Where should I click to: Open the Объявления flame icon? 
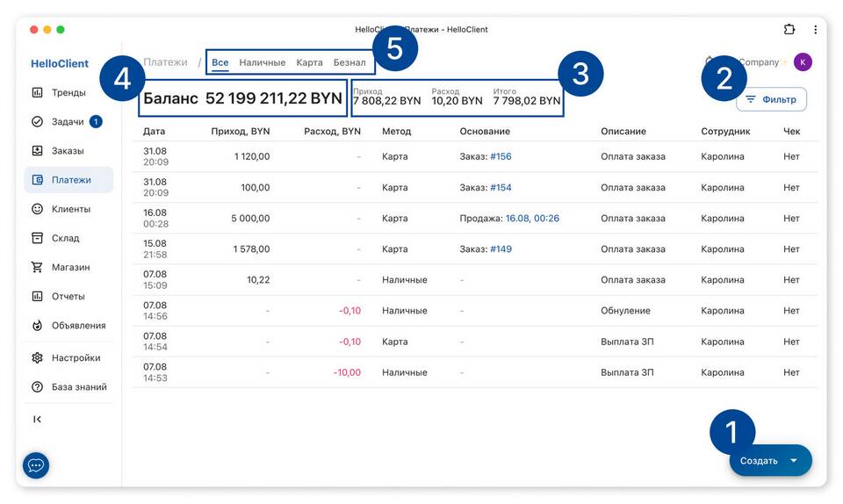click(x=37, y=325)
